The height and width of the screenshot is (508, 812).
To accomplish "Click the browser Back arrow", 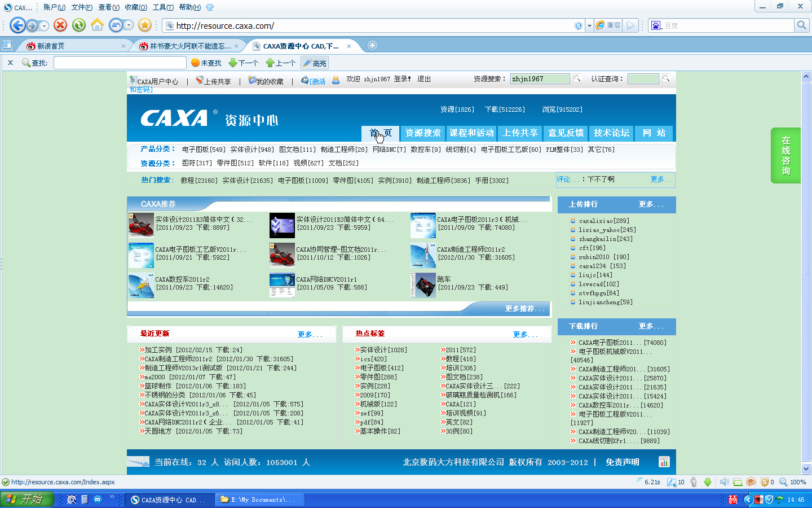I will click(x=18, y=25).
